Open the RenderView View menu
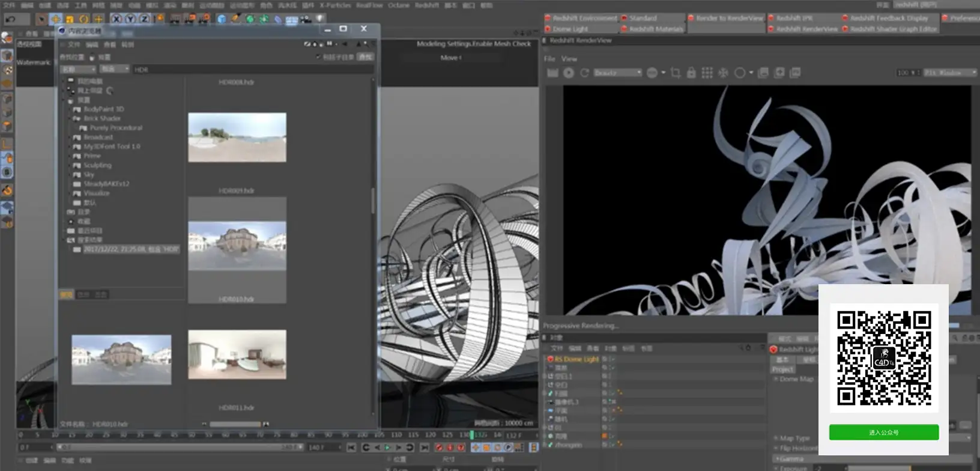This screenshot has height=471, width=980. click(569, 59)
